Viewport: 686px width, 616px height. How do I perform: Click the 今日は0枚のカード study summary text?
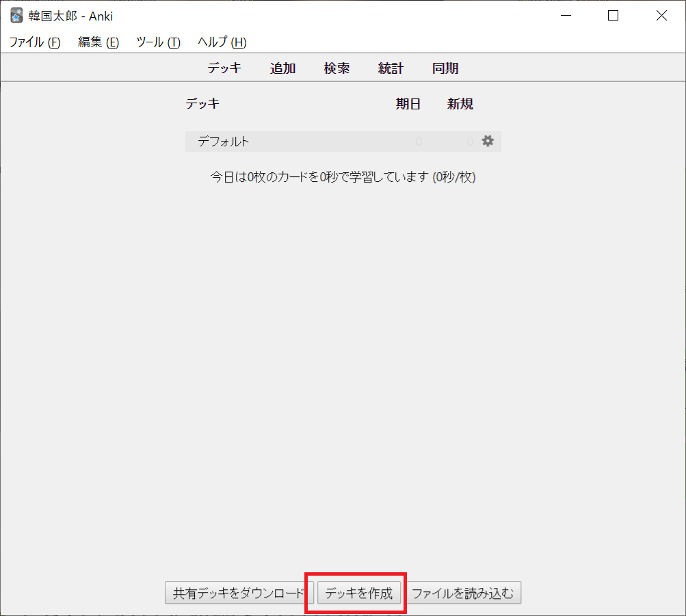pyautogui.click(x=343, y=177)
